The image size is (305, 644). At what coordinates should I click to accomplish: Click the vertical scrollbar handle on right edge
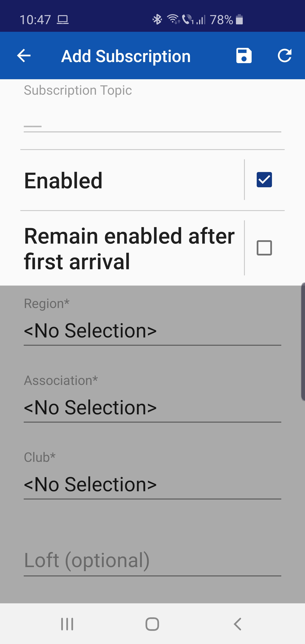[x=303, y=342]
